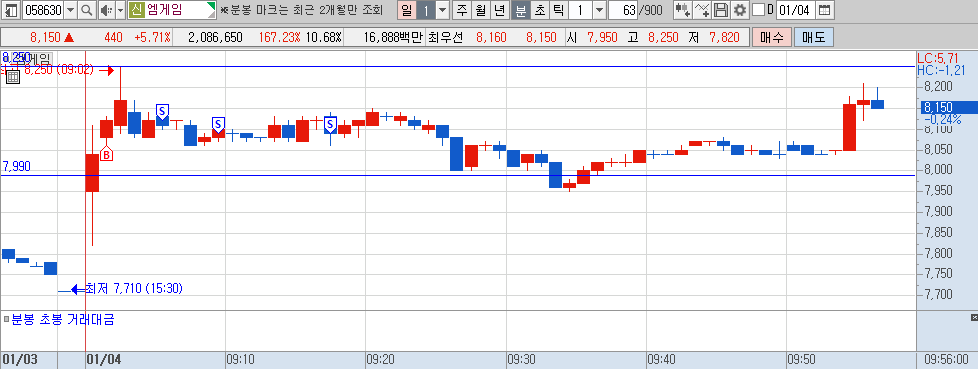978x369 pixels.
Task: Open the candlestick chart add icon
Action: click(683, 10)
